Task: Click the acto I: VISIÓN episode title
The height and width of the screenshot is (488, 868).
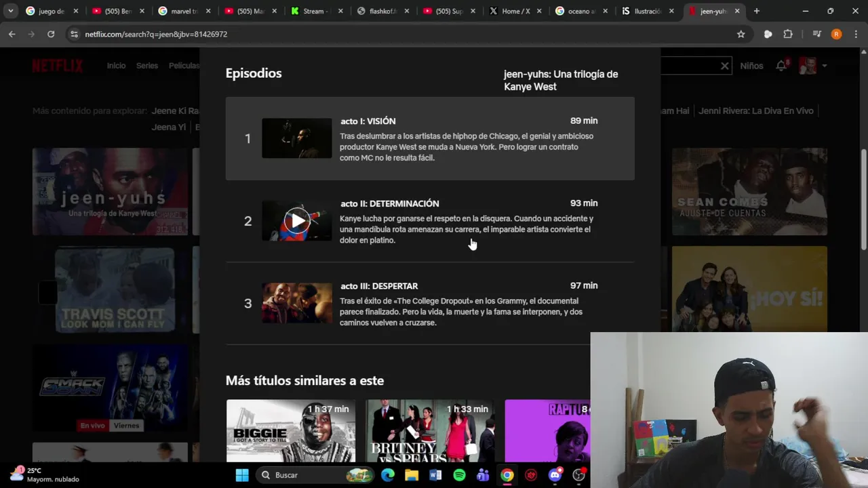Action: [368, 121]
